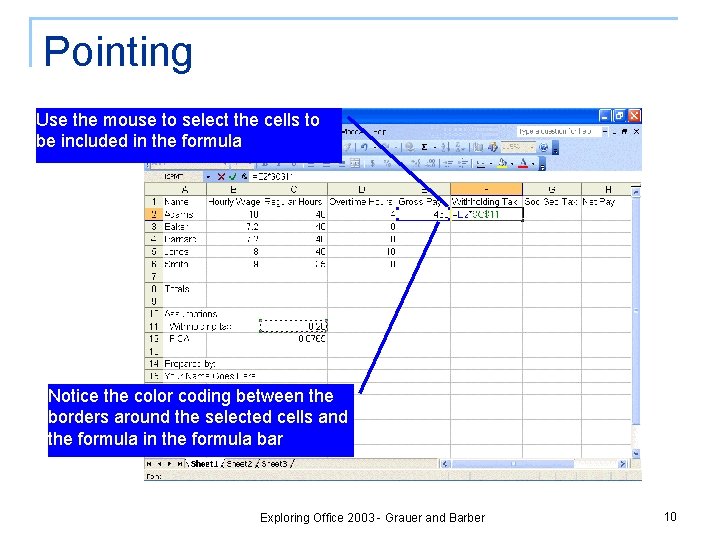Click vertical scrollbar up arrow
The height and width of the screenshot is (540, 720).
(636, 193)
